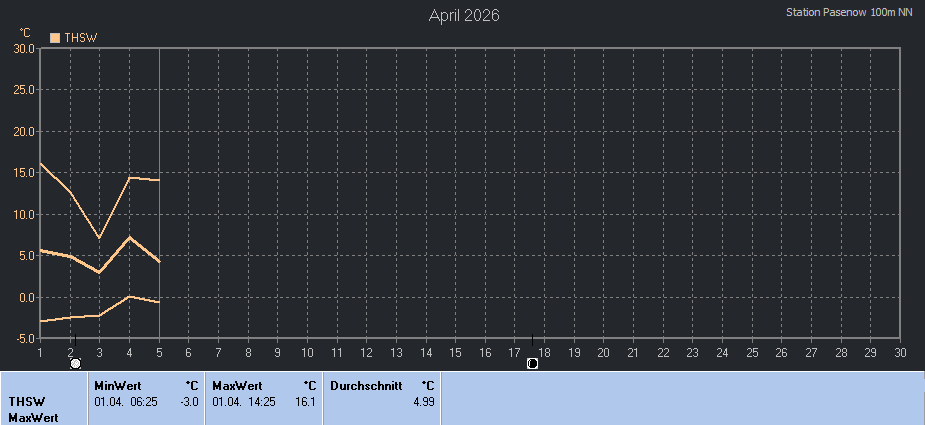Click the orange THSW legend swatch
The width and height of the screenshot is (925, 425).
(55, 37)
